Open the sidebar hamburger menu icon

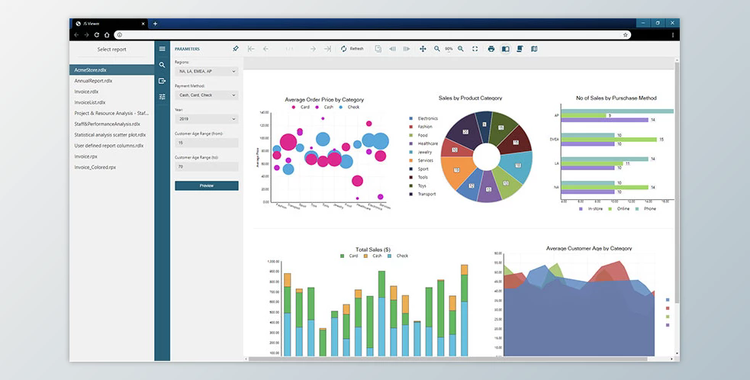[162, 49]
